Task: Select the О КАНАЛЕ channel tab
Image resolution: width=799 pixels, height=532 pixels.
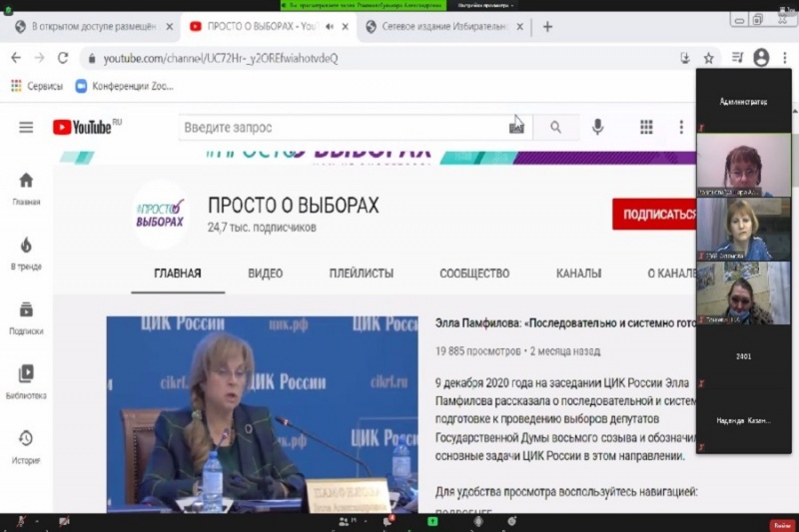Action: [671, 273]
